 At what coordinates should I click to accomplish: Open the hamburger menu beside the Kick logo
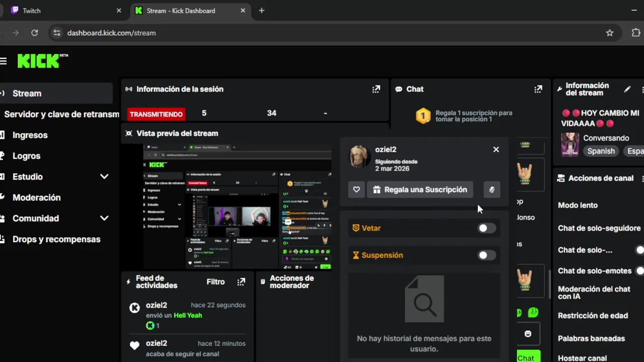click(3, 61)
